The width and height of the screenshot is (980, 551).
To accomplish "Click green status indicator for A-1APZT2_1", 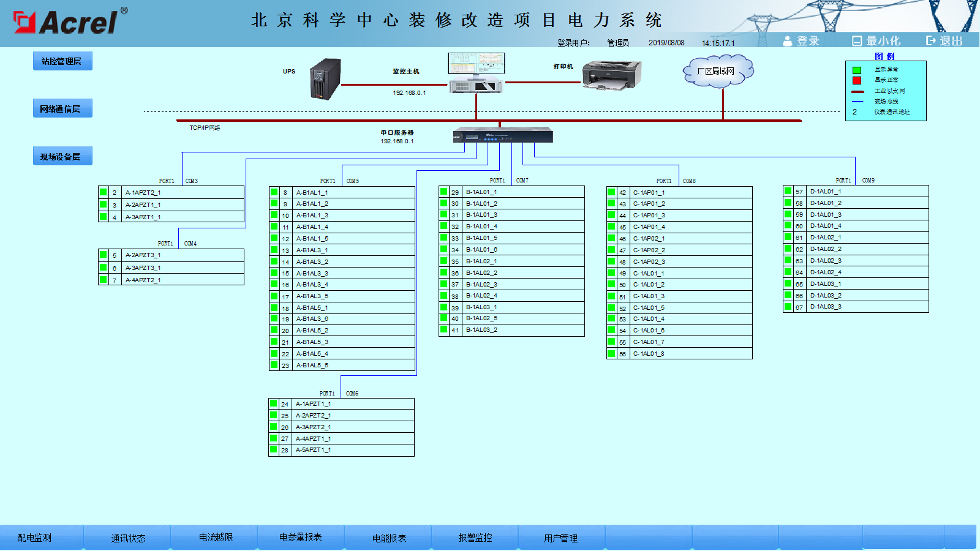I will click(x=104, y=192).
